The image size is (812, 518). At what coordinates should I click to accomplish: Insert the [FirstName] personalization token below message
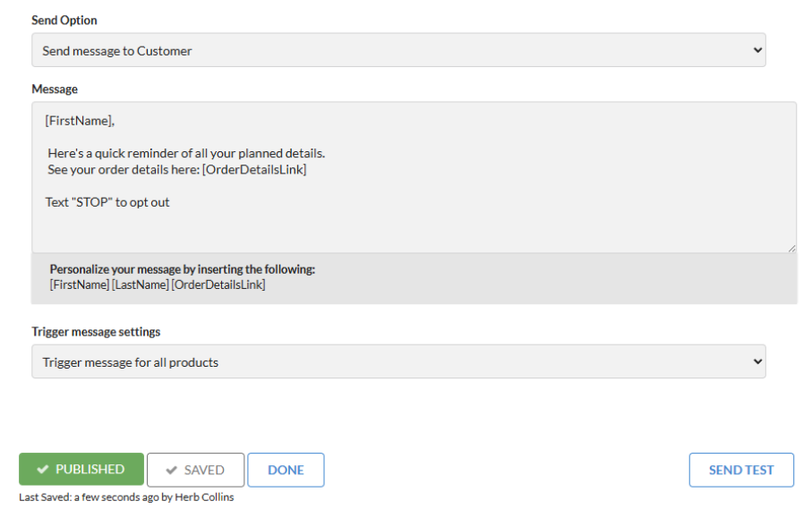(79, 284)
